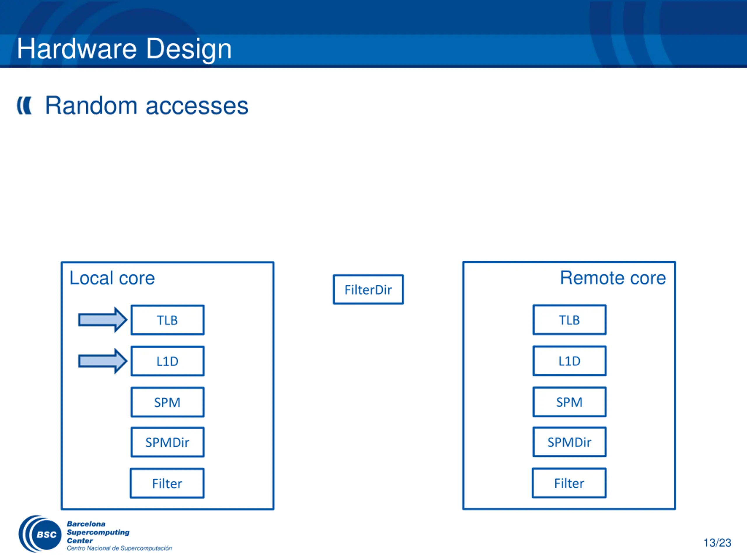This screenshot has width=747, height=560.
Task: Click the Hardware Design slide title
Action: (x=124, y=49)
